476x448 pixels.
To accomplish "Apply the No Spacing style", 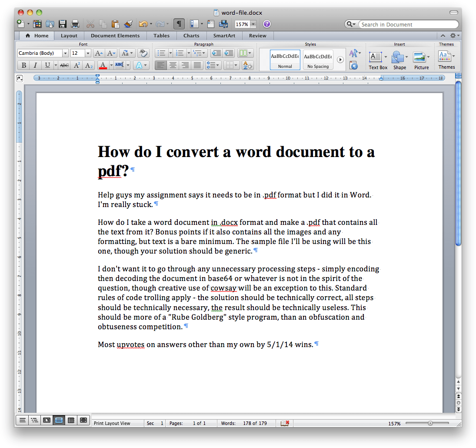I will coord(318,60).
